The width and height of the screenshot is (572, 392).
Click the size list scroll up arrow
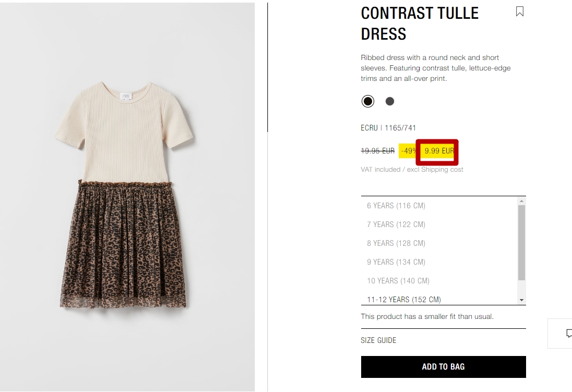522,201
